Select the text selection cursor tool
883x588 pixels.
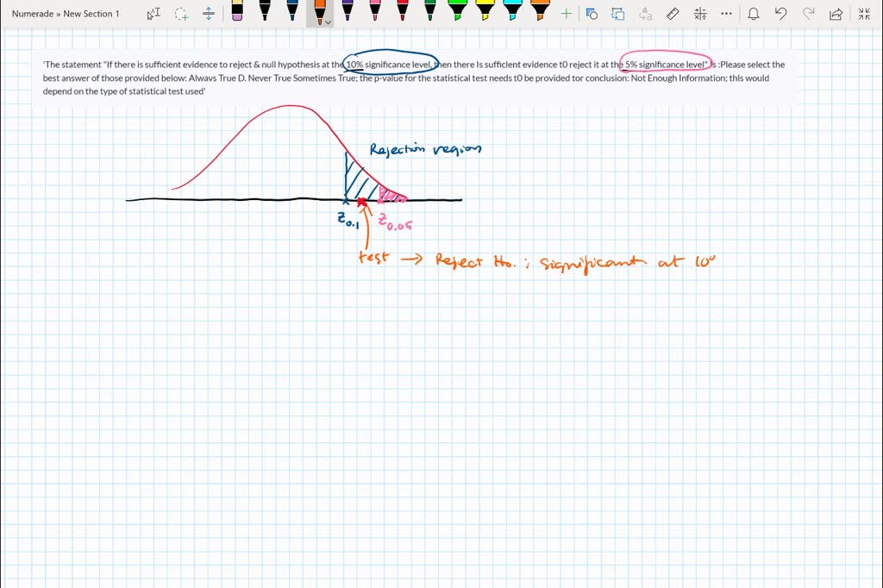153,13
